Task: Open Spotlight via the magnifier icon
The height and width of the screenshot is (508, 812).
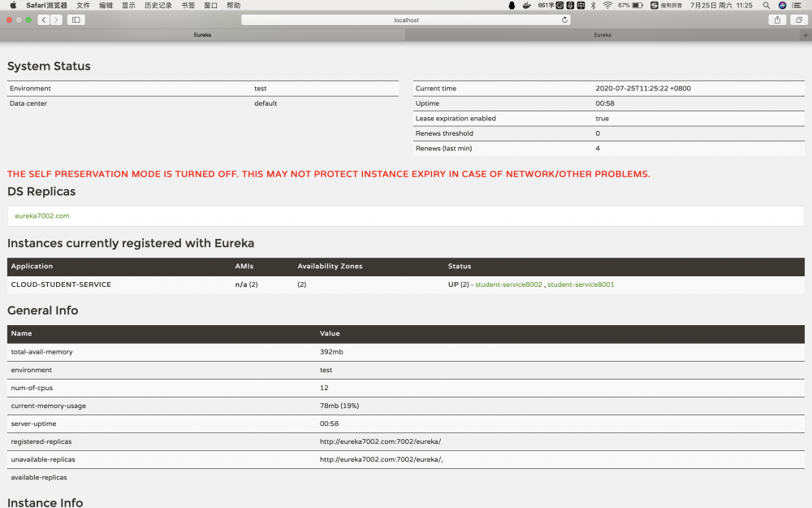Action: (765, 5)
